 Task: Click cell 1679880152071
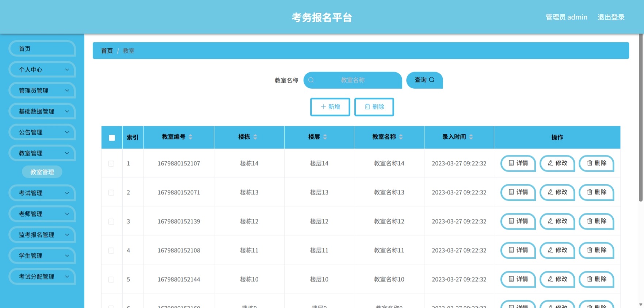[179, 192]
